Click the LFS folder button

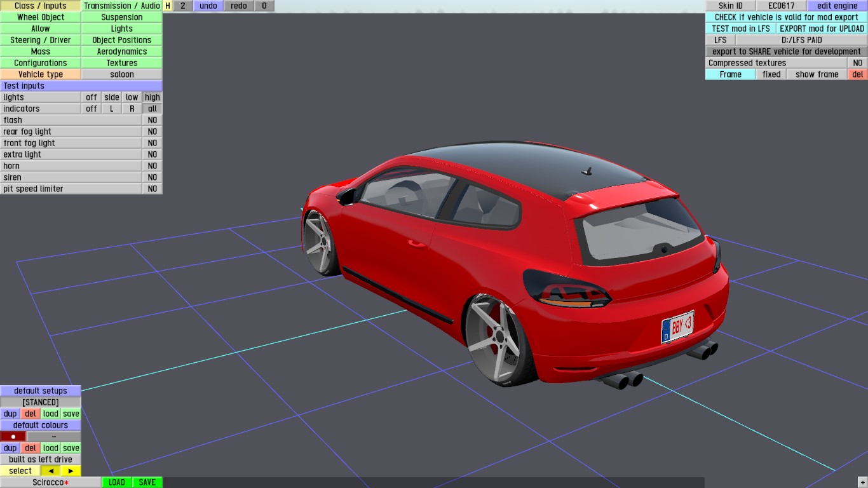pos(721,40)
